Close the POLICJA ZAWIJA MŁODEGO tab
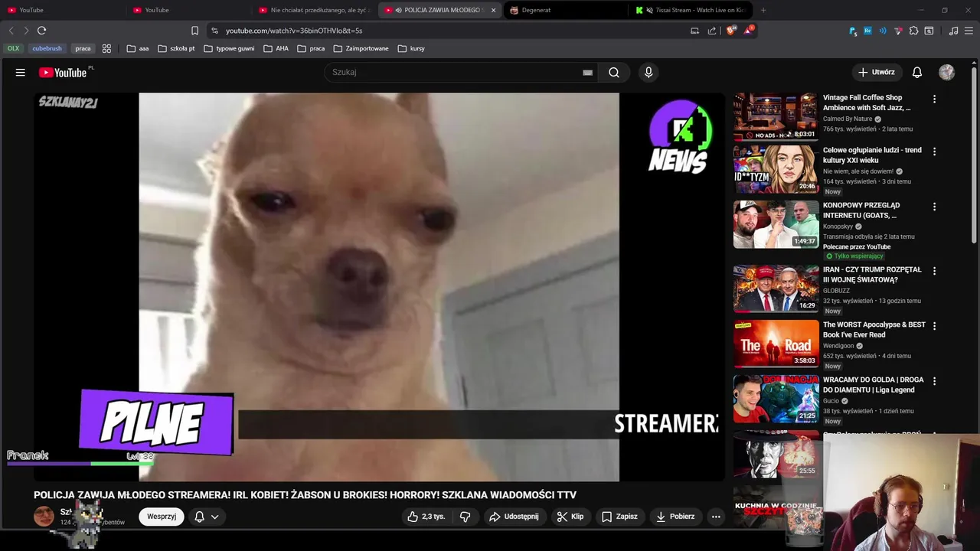Screen dimensions: 980x551 point(493,10)
